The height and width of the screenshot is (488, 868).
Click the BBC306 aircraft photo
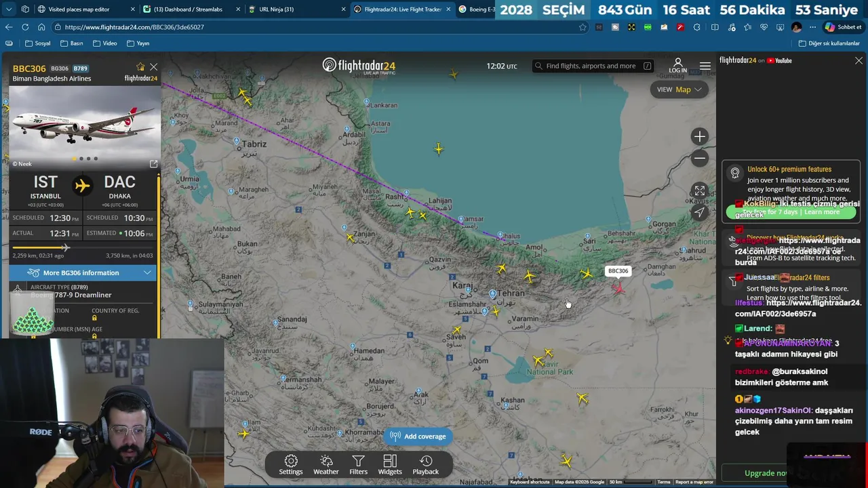tap(83, 127)
